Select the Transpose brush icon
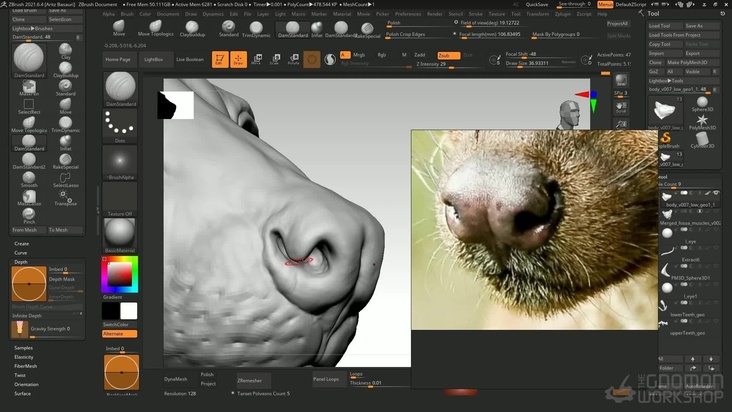The image size is (732, 412). coord(65,197)
